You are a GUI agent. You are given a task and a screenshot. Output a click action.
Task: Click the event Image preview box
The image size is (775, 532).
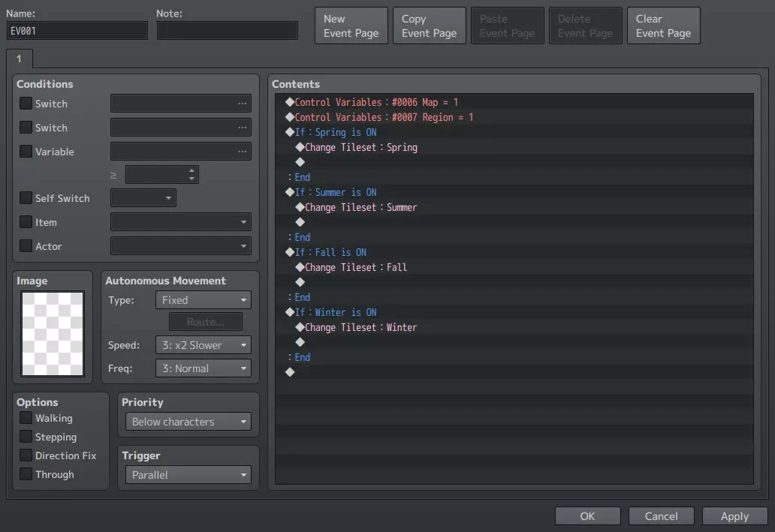(53, 334)
